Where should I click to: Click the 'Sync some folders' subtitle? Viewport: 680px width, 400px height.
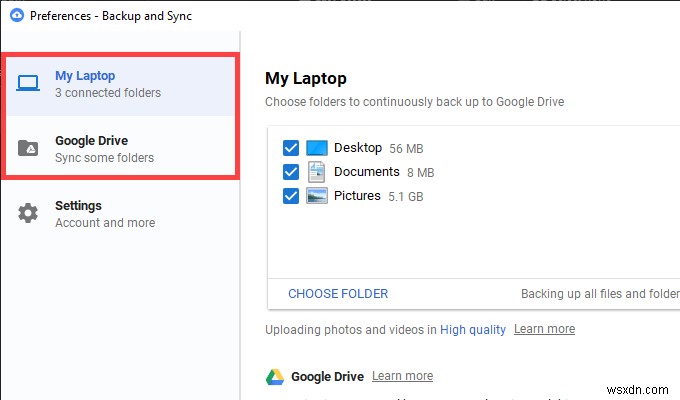tap(105, 158)
